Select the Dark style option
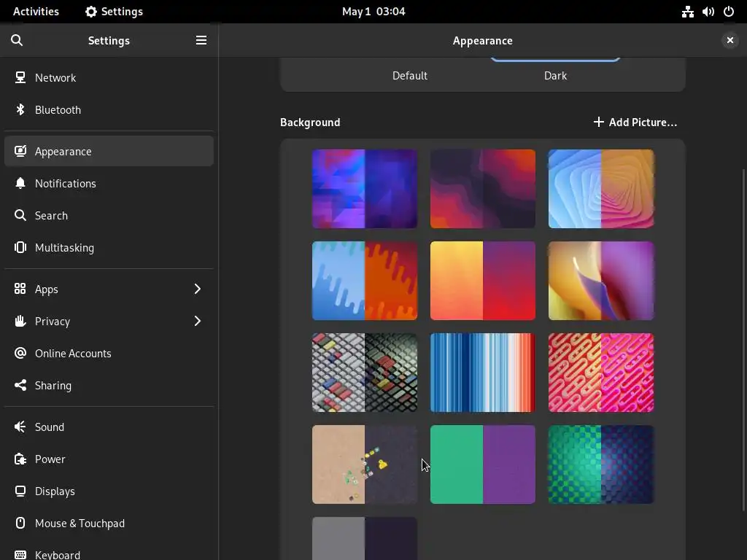 (x=555, y=76)
